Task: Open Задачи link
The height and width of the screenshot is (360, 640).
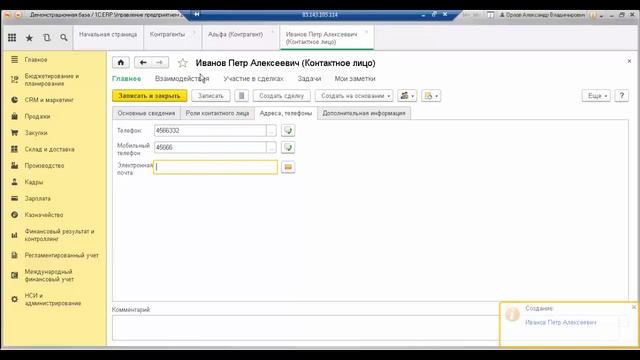Action: (309, 78)
